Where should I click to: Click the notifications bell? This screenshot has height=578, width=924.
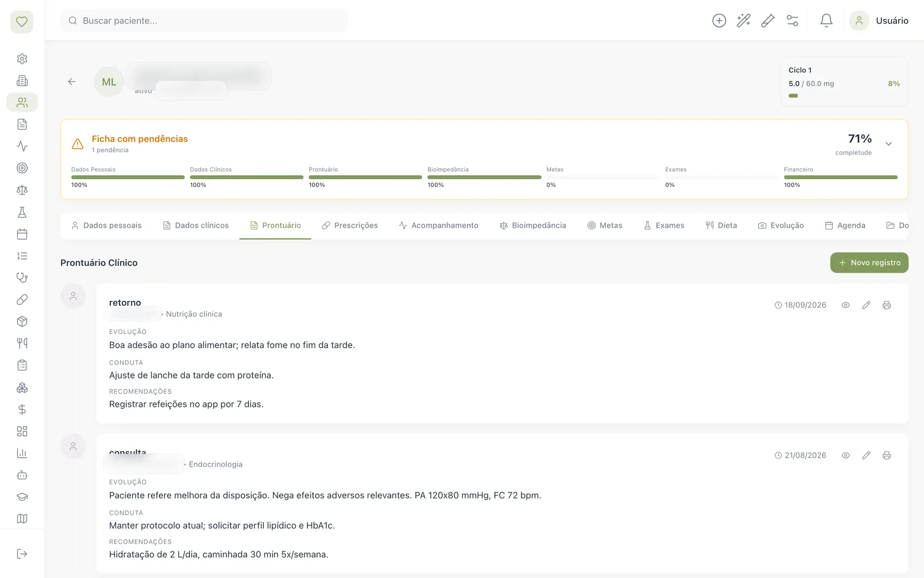[826, 21]
